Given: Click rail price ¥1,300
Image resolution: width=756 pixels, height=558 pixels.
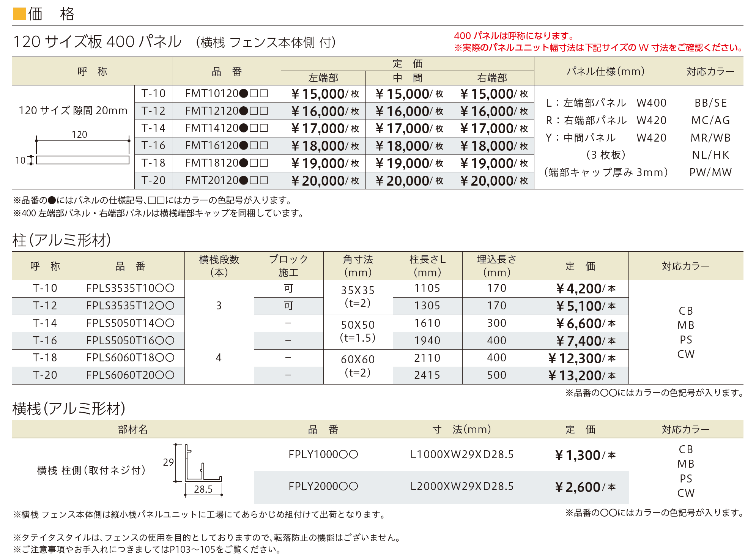Looking at the screenshot, I should pyautogui.click(x=585, y=455).
